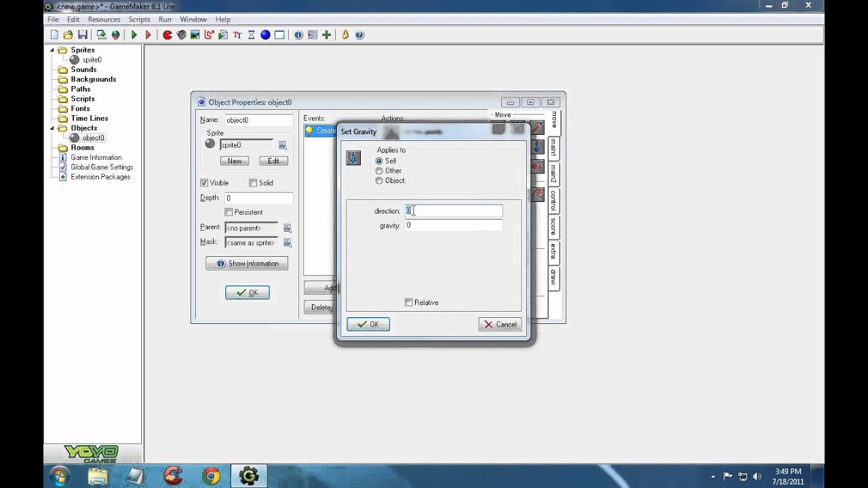Create a sound with speaker icon
Screen dimensions: 868x488
pyautogui.click(x=181, y=35)
